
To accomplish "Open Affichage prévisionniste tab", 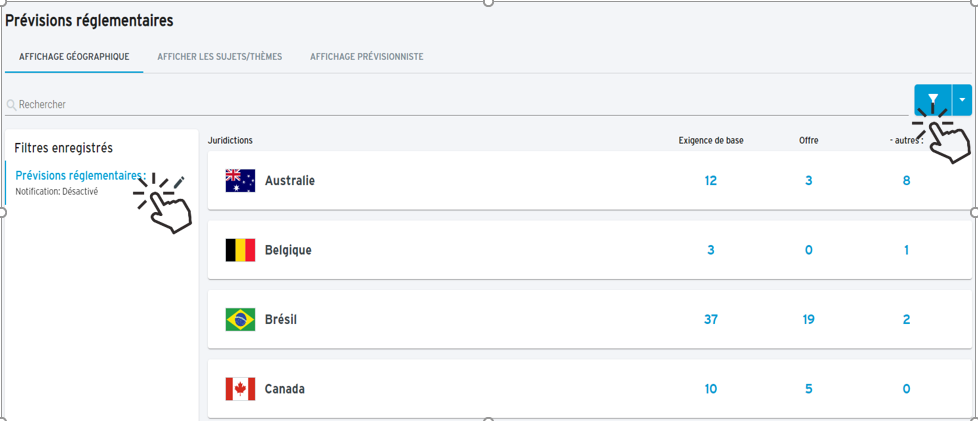I will pyautogui.click(x=367, y=57).
